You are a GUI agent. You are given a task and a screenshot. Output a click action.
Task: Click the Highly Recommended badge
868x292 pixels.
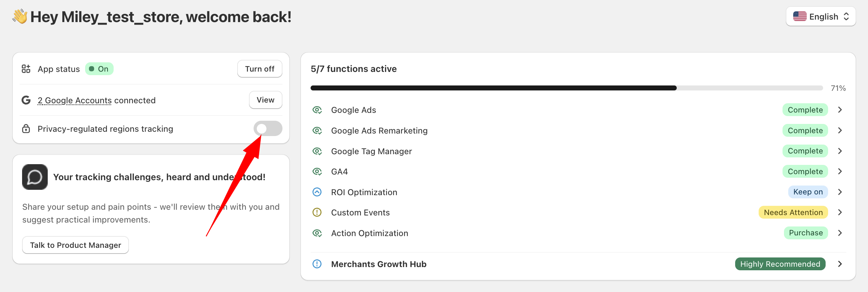(780, 264)
